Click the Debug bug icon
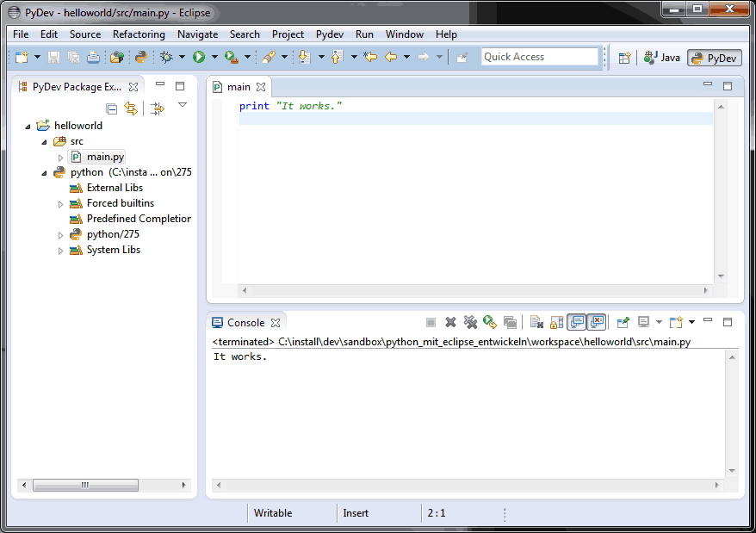The image size is (756, 533). point(167,58)
